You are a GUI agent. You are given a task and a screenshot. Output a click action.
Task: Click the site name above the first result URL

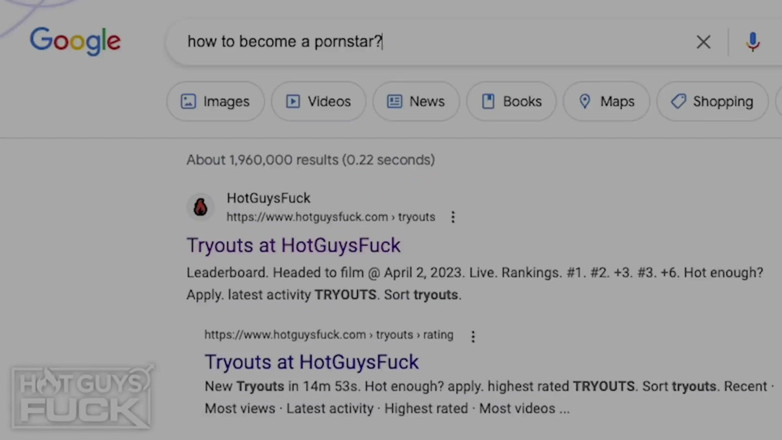268,199
